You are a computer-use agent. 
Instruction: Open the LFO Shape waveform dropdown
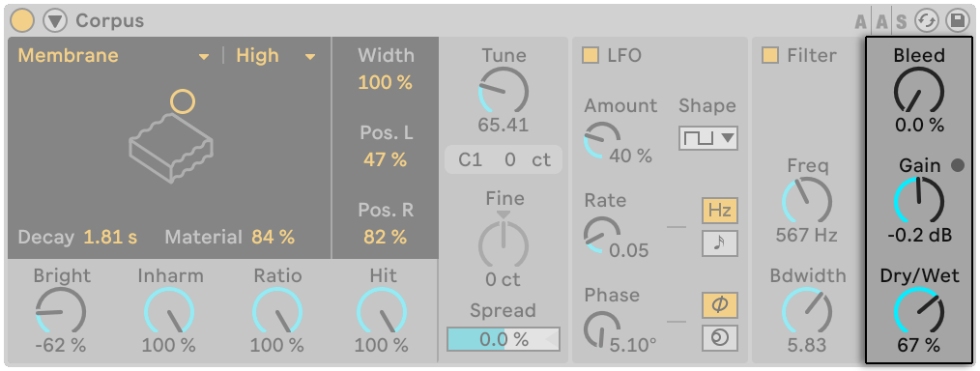tap(707, 137)
